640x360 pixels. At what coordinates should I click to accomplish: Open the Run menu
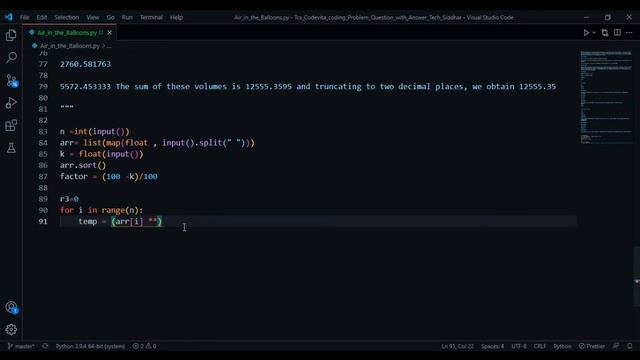127,18
